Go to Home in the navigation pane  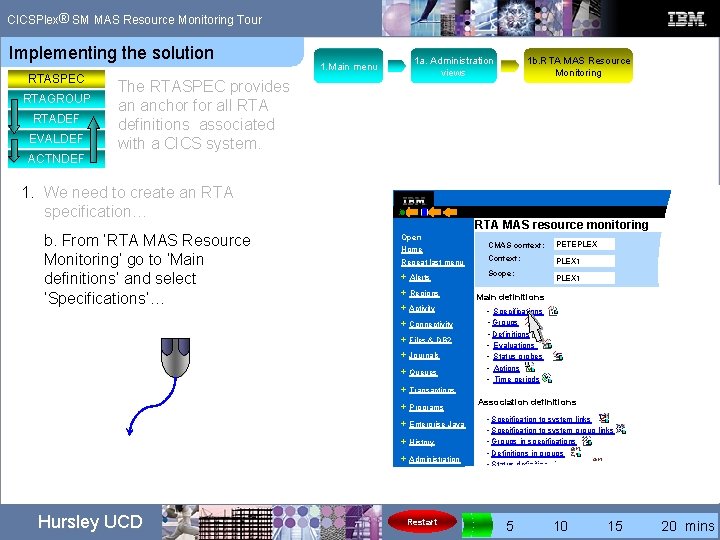coord(411,249)
